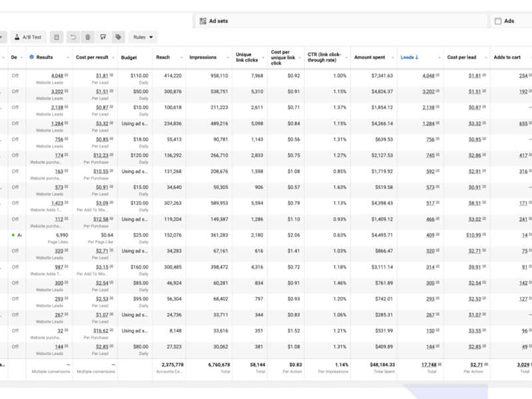Open the Cost per result column dropdown arrow
Image resolution: width=532 pixels, height=399 pixels.
[113, 58]
